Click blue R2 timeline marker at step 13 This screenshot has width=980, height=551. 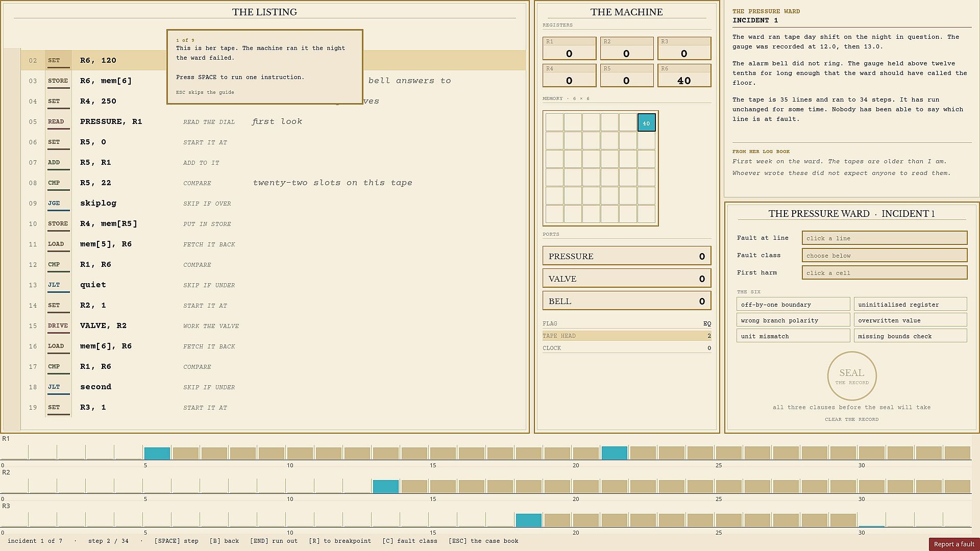(386, 487)
